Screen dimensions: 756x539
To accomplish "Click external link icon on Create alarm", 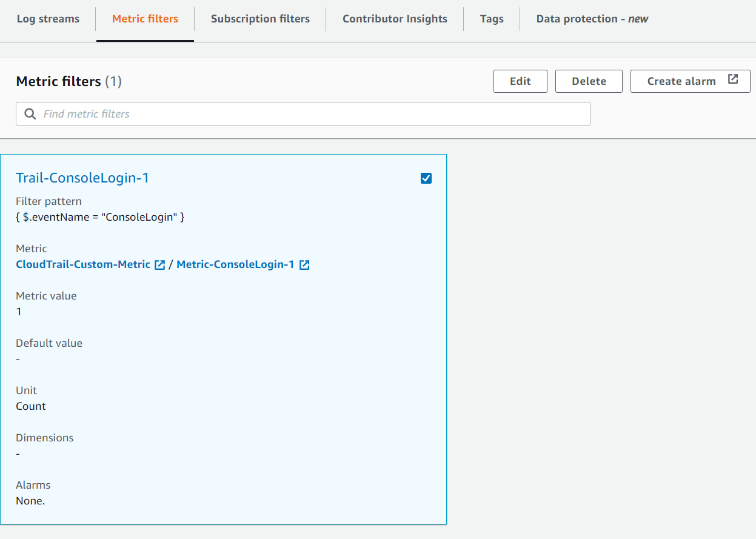I will coord(733,80).
